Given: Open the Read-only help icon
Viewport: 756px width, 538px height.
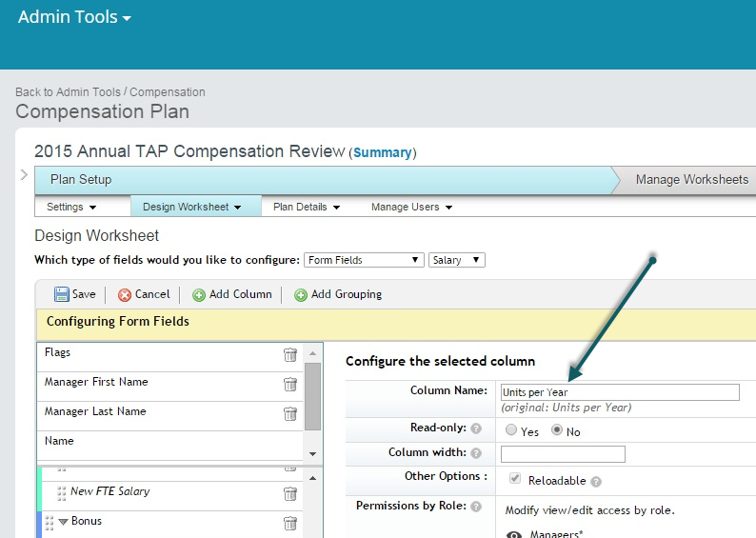Looking at the screenshot, I should point(476,428).
